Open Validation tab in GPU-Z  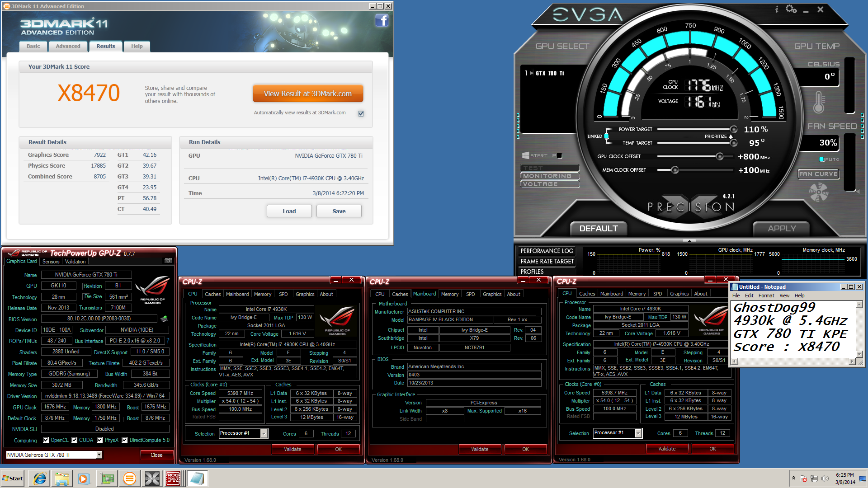[75, 262]
